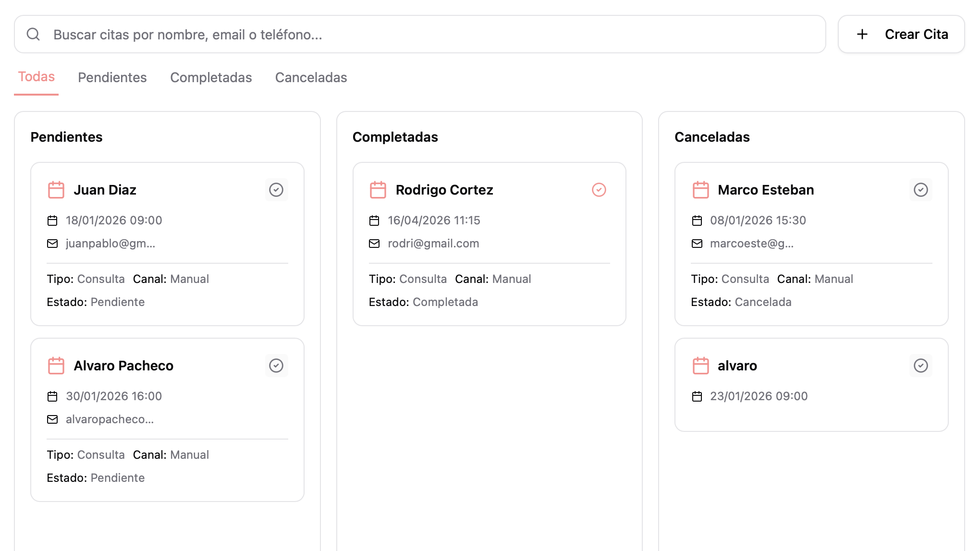The image size is (980, 551).
Task: Click the juanpablo@gm... email text
Action: coord(110,244)
